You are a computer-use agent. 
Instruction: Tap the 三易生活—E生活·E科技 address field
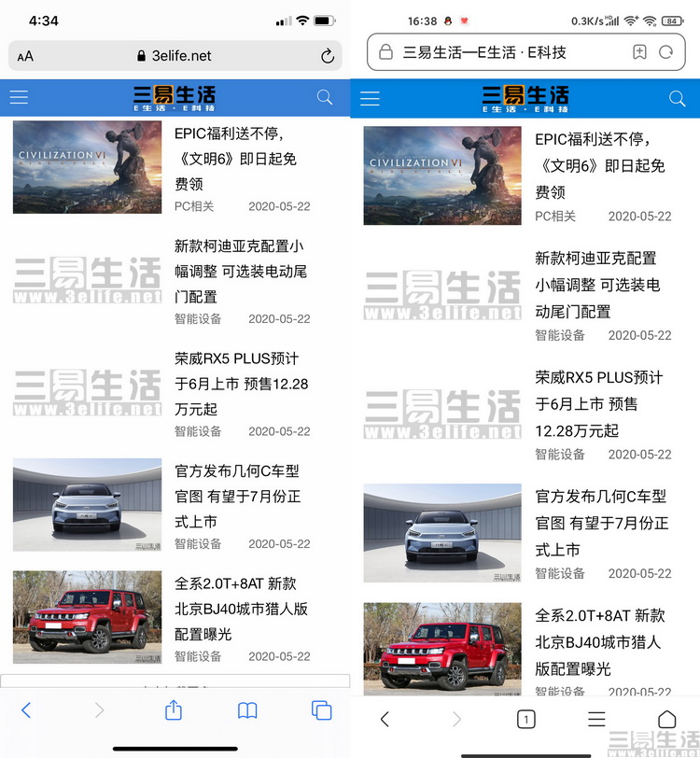(x=526, y=51)
